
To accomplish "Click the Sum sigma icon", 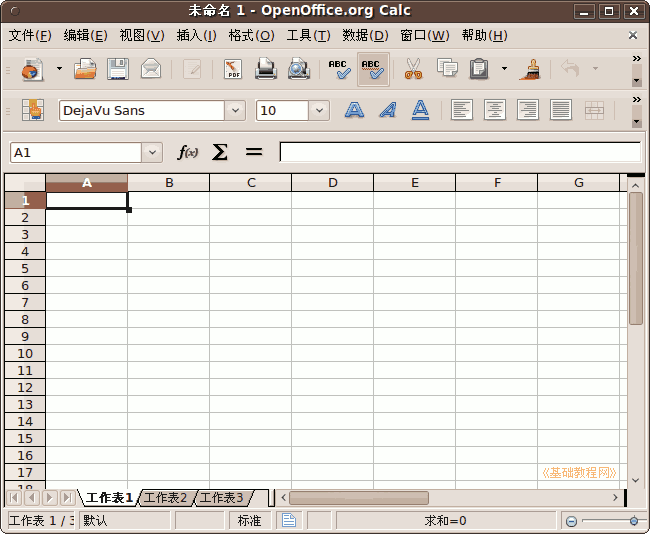I will click(220, 152).
